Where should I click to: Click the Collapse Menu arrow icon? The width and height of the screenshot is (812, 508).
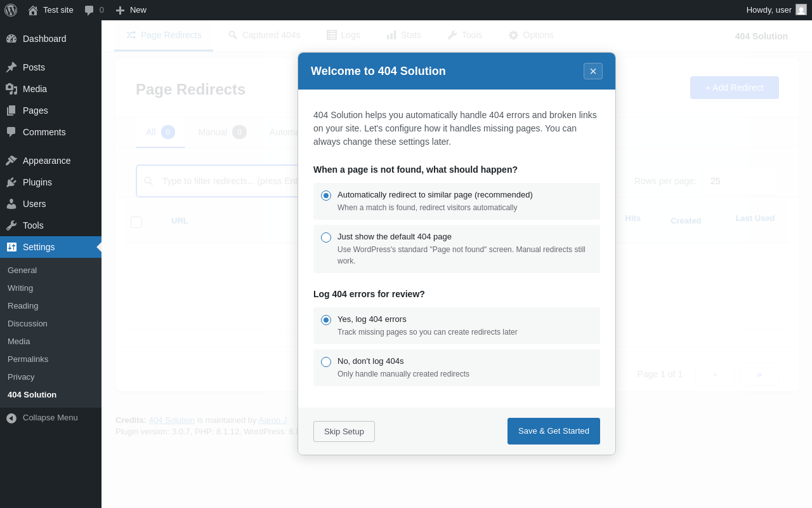(11, 418)
